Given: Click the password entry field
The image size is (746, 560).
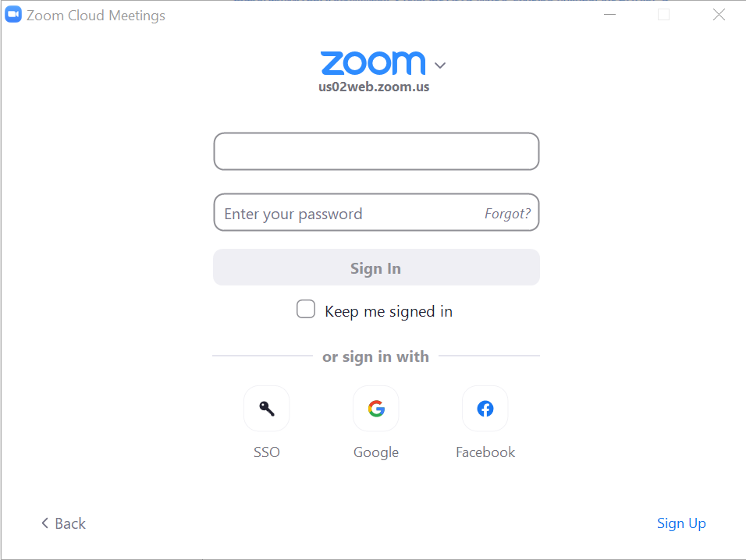Looking at the screenshot, I should click(351, 212).
